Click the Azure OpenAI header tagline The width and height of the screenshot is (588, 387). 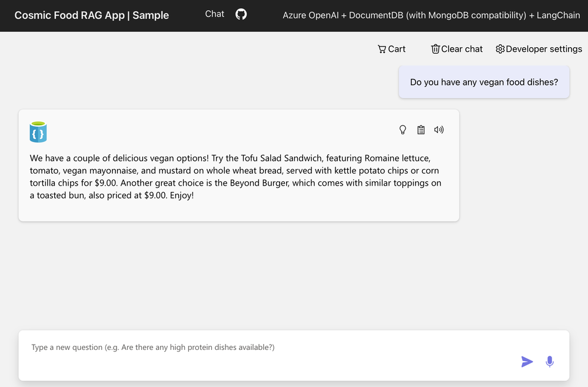[x=431, y=15]
